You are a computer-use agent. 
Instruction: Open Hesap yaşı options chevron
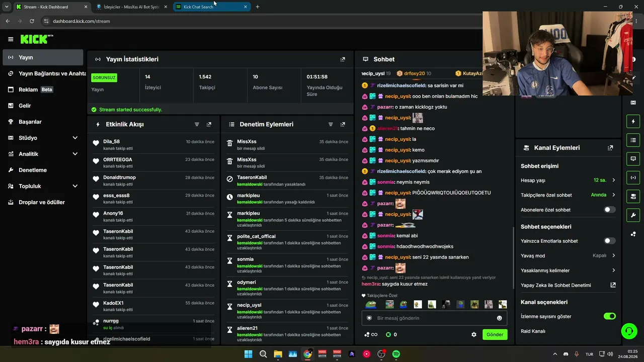613,180
